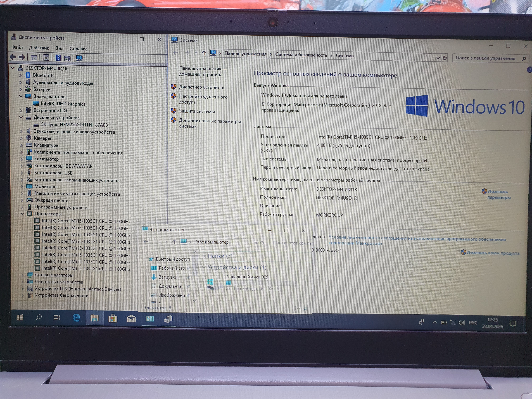The image size is (532, 399).
Task: Click the blue help icon in Device Manager toolbar
Action: tap(58, 58)
